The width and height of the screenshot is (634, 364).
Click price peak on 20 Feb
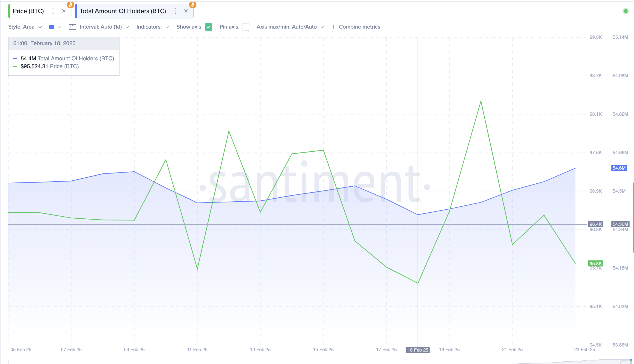481,101
